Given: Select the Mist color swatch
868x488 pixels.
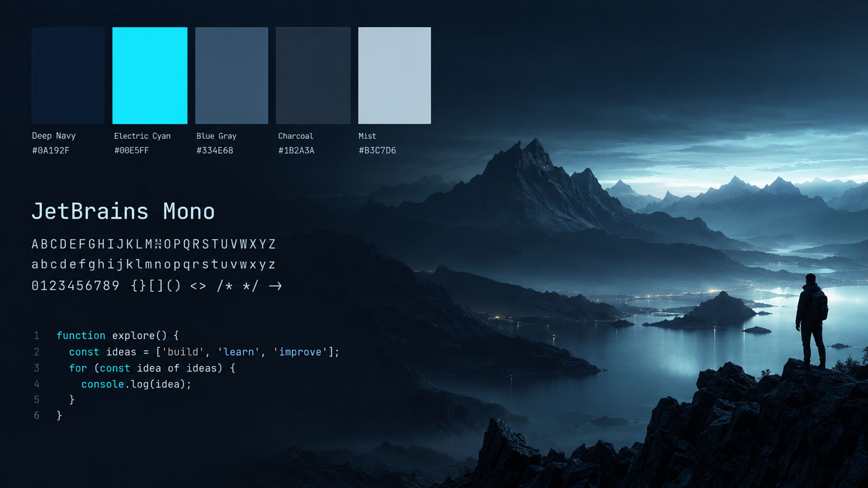Looking at the screenshot, I should [x=395, y=76].
